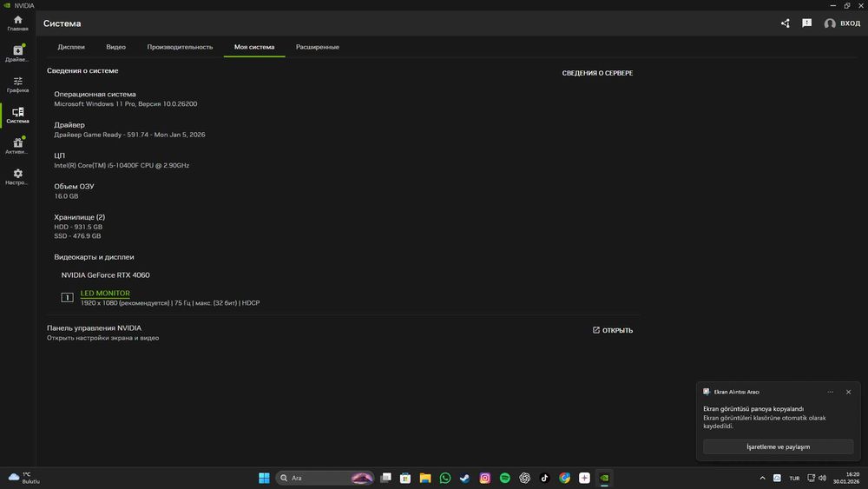Screen dimensions: 868x489
Task: Dismiss the Ekran Alıntısı Aracı notification
Action: (848, 392)
